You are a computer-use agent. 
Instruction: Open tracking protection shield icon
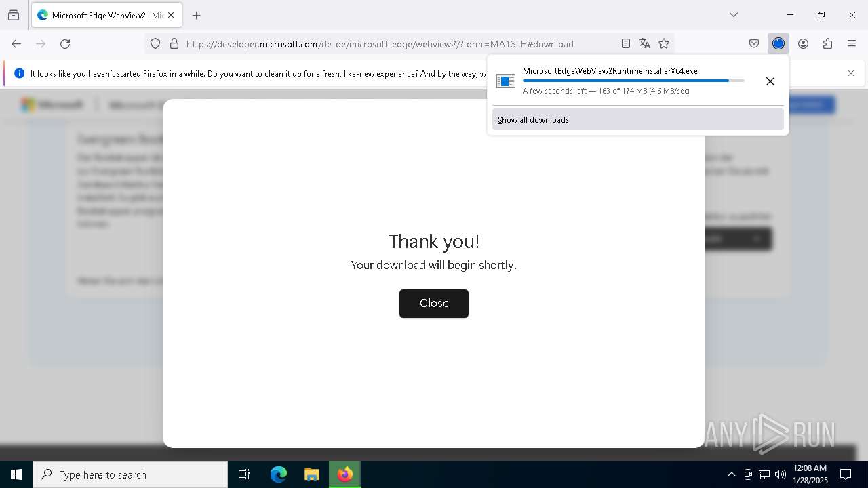(x=155, y=43)
